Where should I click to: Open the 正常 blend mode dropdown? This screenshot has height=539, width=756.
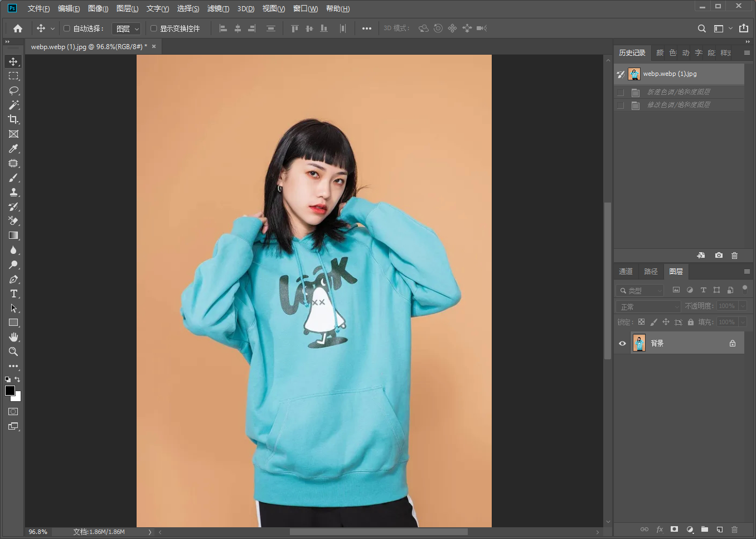(648, 306)
